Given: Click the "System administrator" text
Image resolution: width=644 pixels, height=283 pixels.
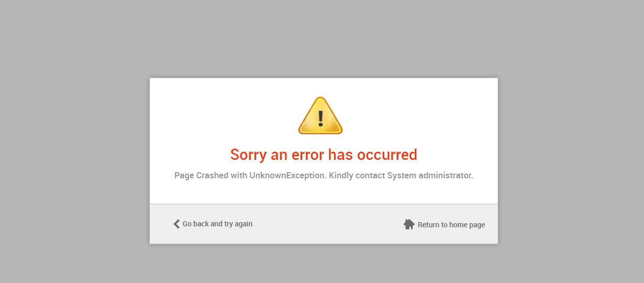Looking at the screenshot, I should pos(430,175).
